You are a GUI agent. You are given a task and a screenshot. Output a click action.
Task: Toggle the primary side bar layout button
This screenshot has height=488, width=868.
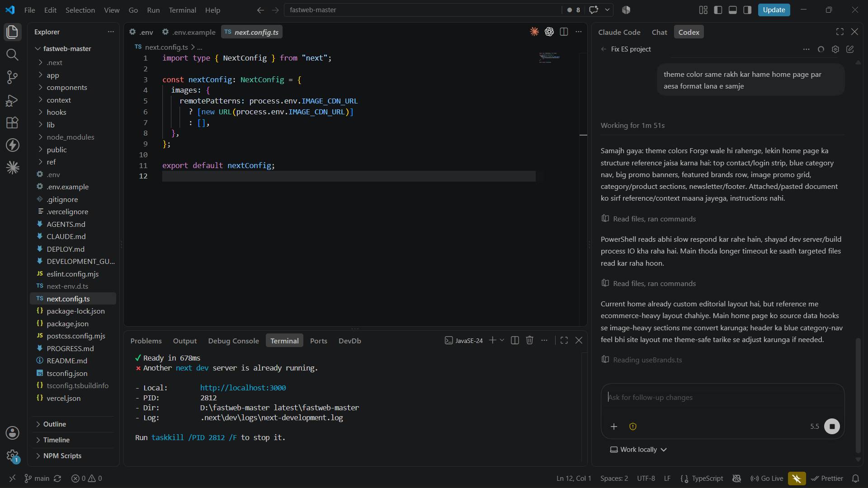tap(718, 10)
